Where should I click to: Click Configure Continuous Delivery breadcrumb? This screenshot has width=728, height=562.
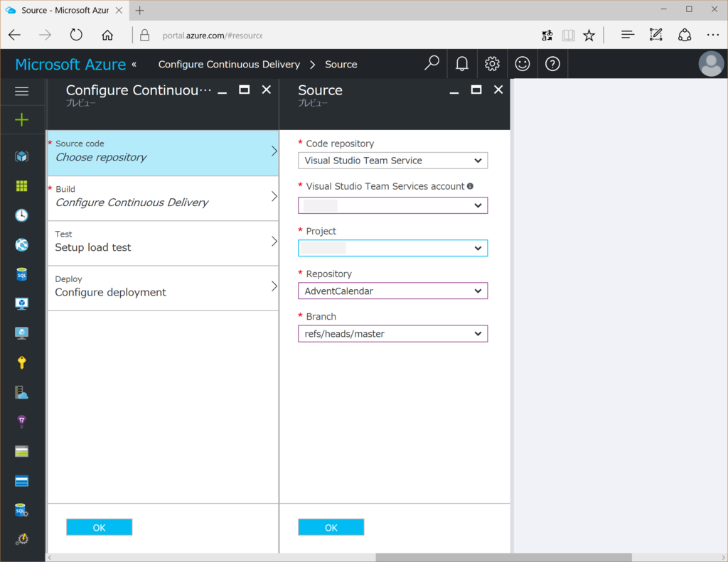229,65
